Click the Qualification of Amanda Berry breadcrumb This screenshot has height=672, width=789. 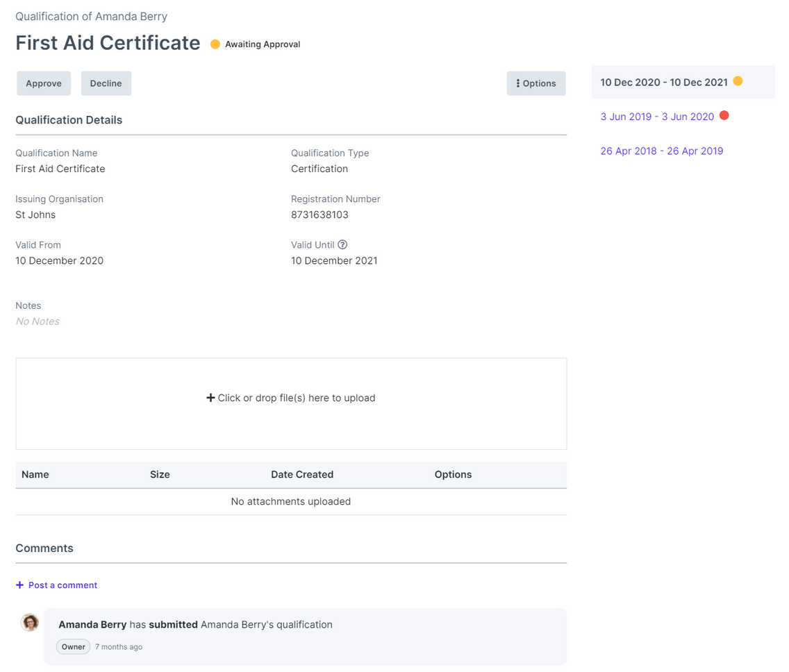point(92,17)
